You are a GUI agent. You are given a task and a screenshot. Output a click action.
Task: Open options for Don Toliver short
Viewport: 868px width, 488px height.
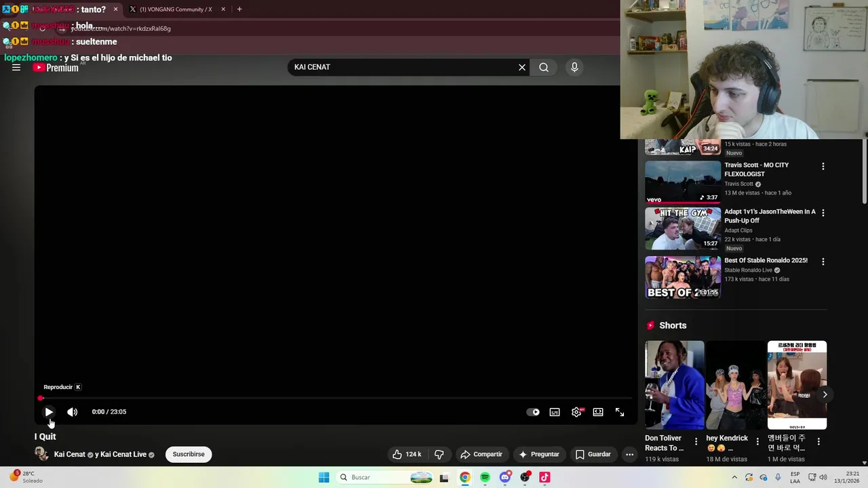tap(696, 441)
